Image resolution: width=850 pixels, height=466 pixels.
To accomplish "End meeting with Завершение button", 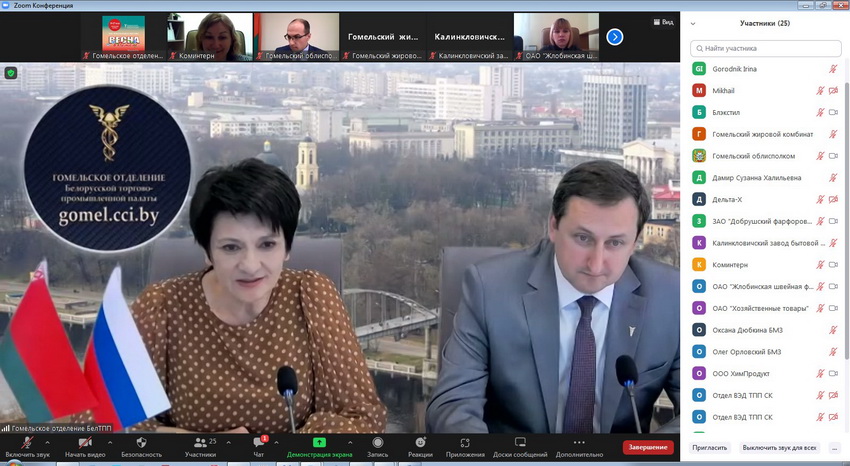I will (648, 447).
